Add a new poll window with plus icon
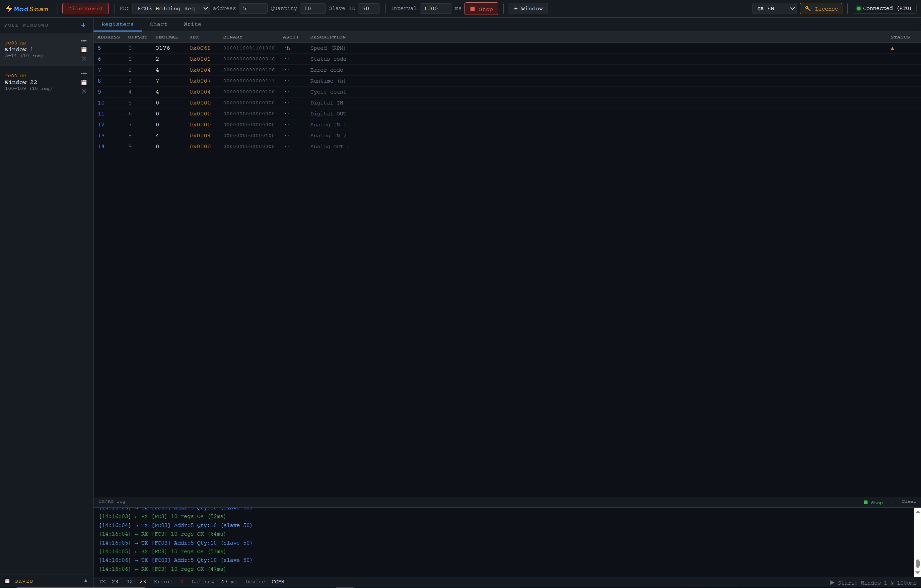 [x=83, y=25]
